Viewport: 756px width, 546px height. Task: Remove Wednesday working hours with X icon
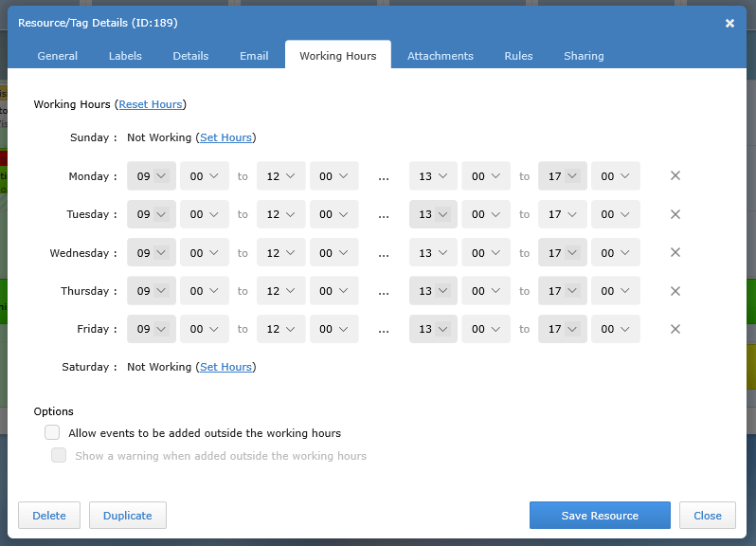point(675,252)
